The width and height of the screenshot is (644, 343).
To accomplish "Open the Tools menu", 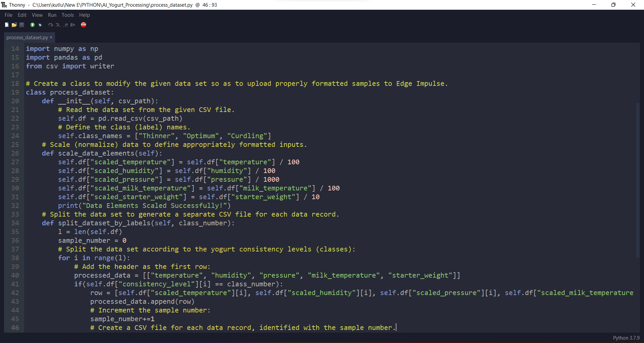I will pos(67,15).
